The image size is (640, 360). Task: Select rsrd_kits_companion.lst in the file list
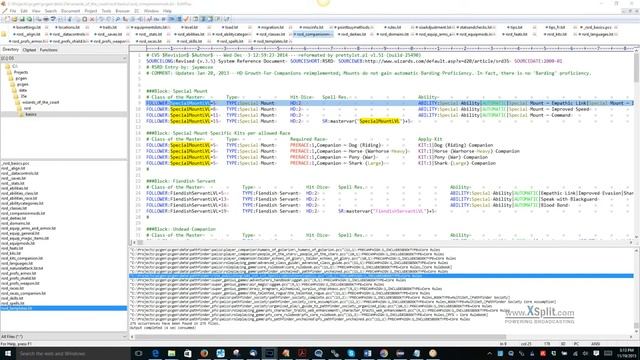coord(22,258)
